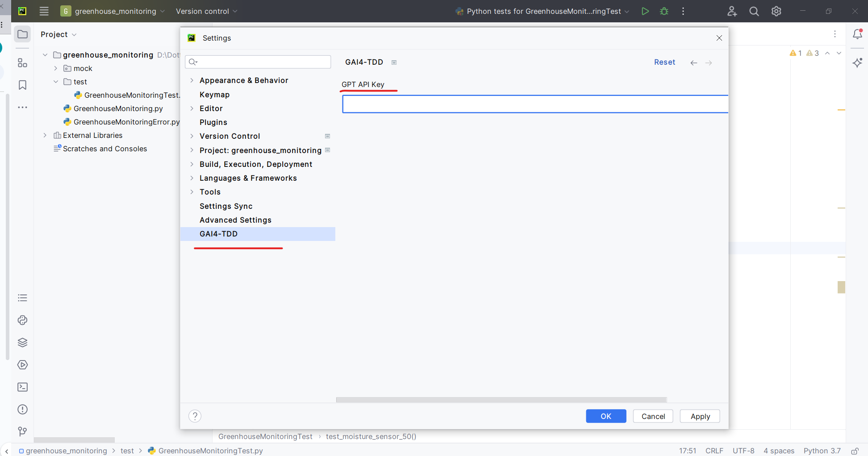Click 4 spaces indent status
This screenshot has width=868, height=456.
click(x=779, y=451)
